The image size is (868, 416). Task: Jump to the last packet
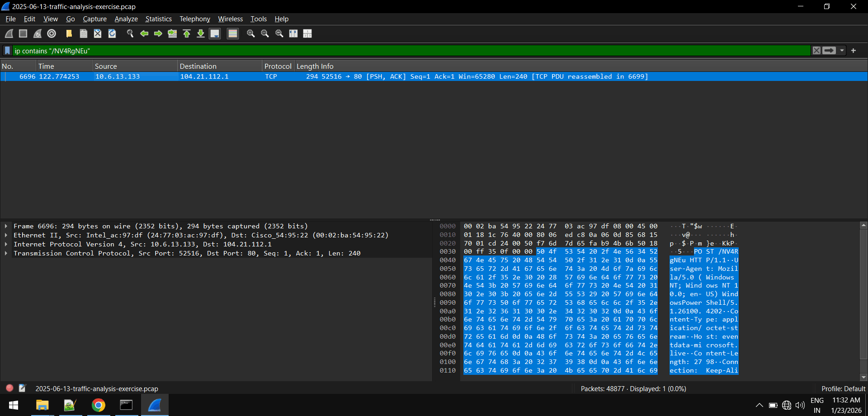pyautogui.click(x=201, y=33)
